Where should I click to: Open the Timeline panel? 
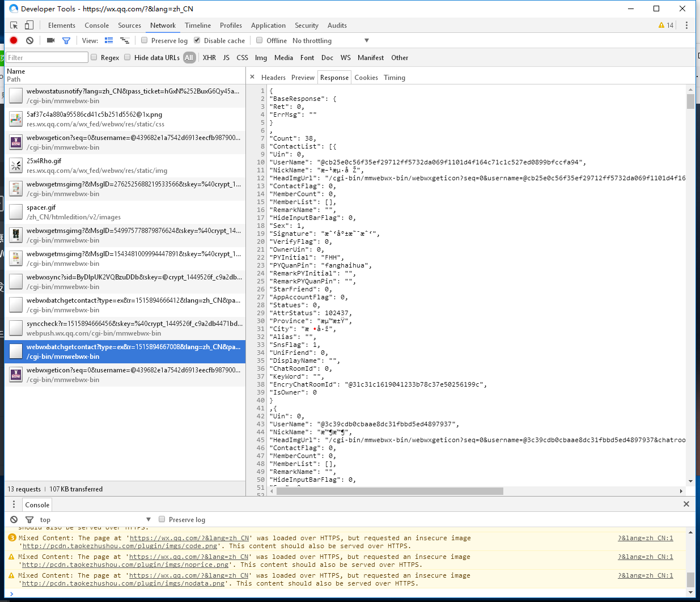pyautogui.click(x=198, y=26)
